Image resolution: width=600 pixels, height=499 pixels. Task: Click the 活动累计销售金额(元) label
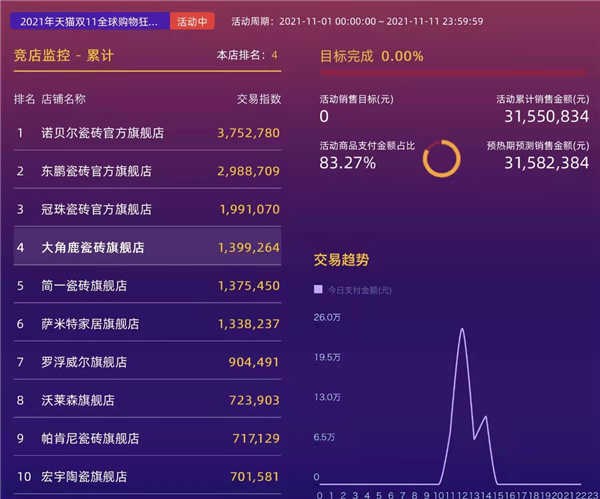coord(543,99)
